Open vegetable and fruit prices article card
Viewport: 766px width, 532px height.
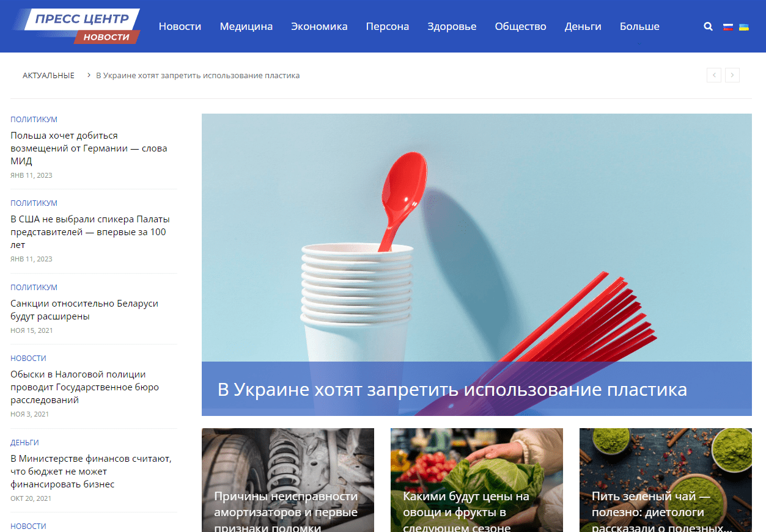click(477, 480)
